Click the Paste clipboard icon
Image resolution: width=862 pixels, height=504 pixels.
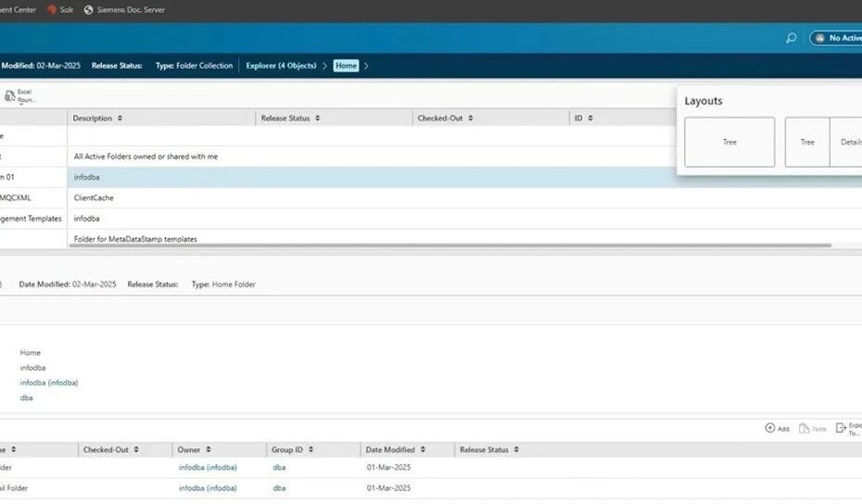point(805,428)
